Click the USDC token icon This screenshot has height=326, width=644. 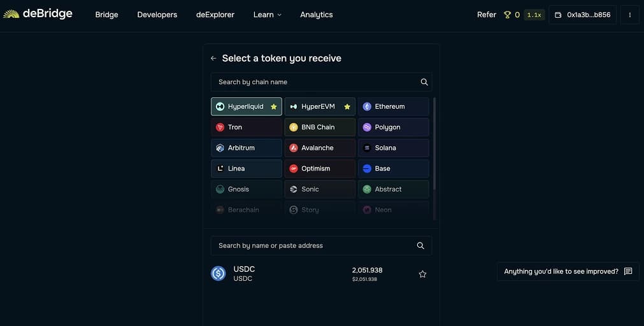(218, 274)
